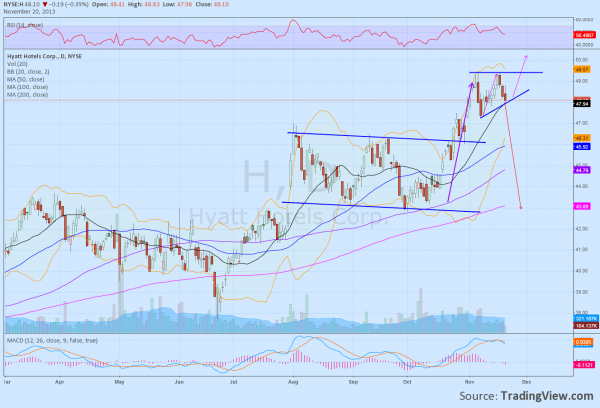This screenshot has width=600, height=408.
Task: Select the MA (100, close) indicator label
Action: 27,87
